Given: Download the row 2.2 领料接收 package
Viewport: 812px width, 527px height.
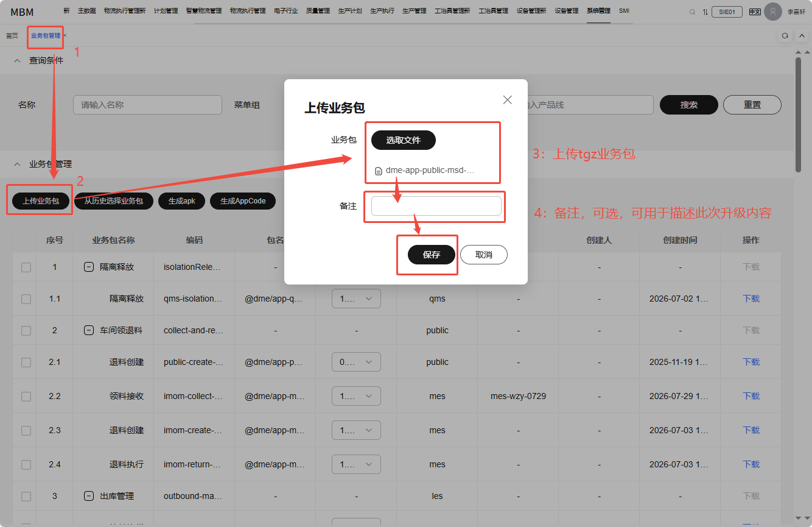Looking at the screenshot, I should point(751,396).
